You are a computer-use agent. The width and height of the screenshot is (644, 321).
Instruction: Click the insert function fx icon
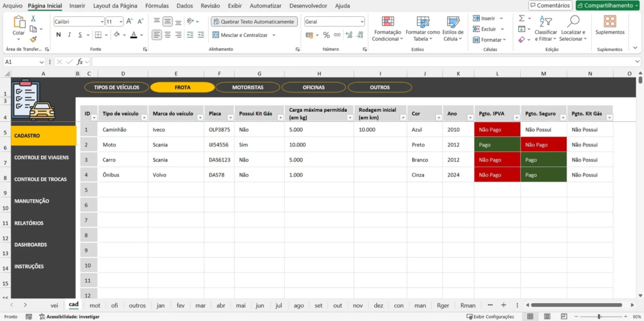pyautogui.click(x=80, y=62)
